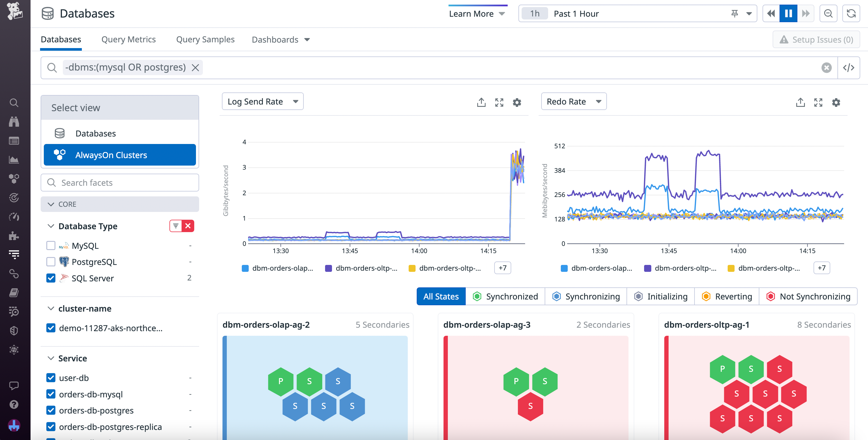
Task: Uncheck the SQL Server filter
Action: pyautogui.click(x=50, y=278)
